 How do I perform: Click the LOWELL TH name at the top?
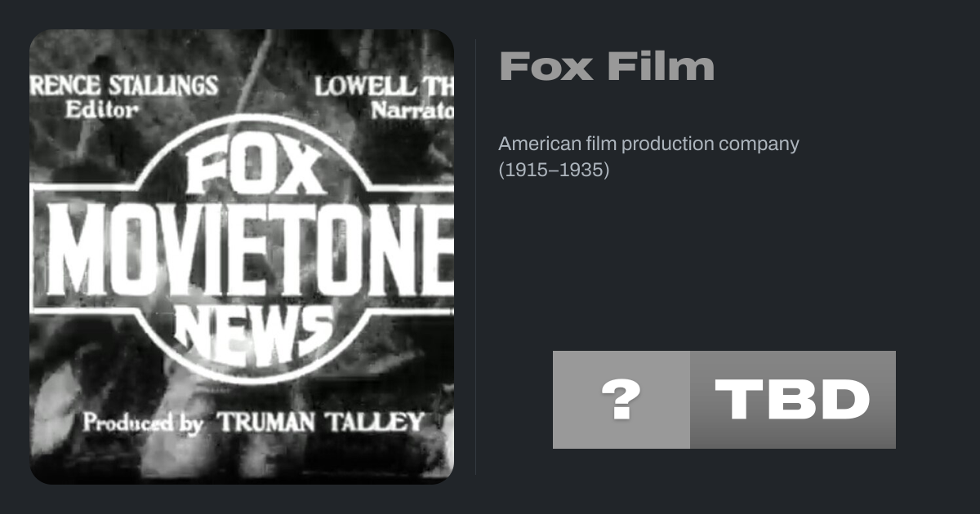tap(384, 86)
